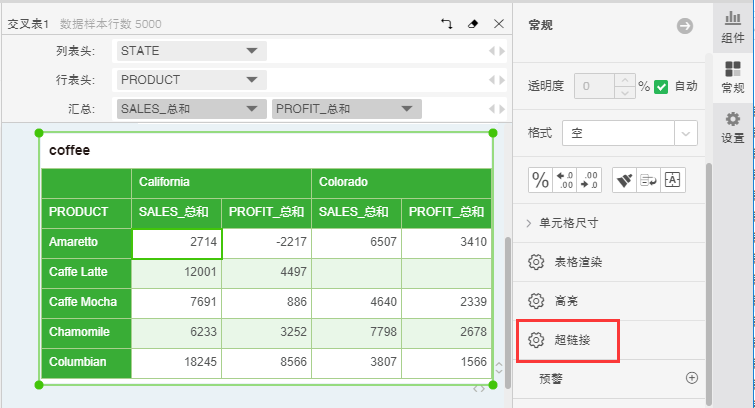Click the increase decimal places icon

point(590,180)
